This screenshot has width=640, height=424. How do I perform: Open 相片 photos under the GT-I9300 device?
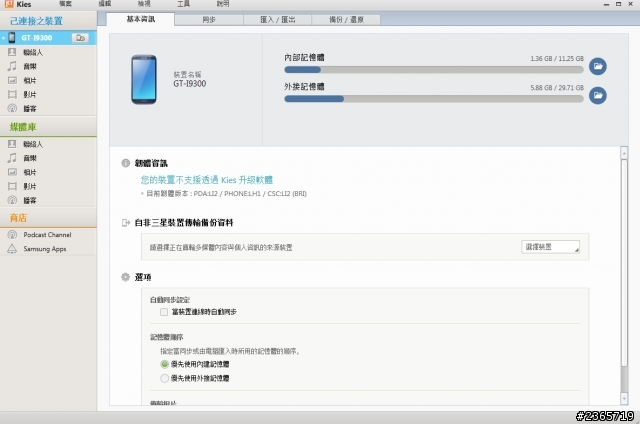(30, 80)
